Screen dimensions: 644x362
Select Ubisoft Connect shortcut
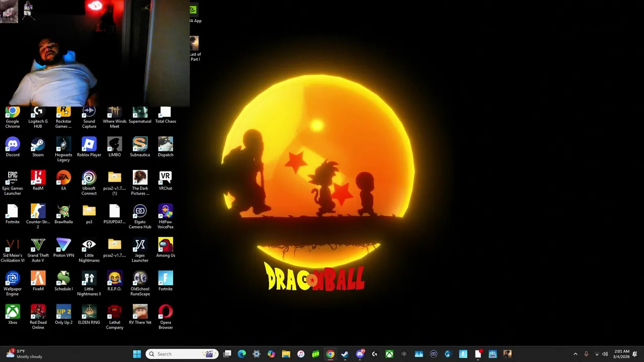89,183
